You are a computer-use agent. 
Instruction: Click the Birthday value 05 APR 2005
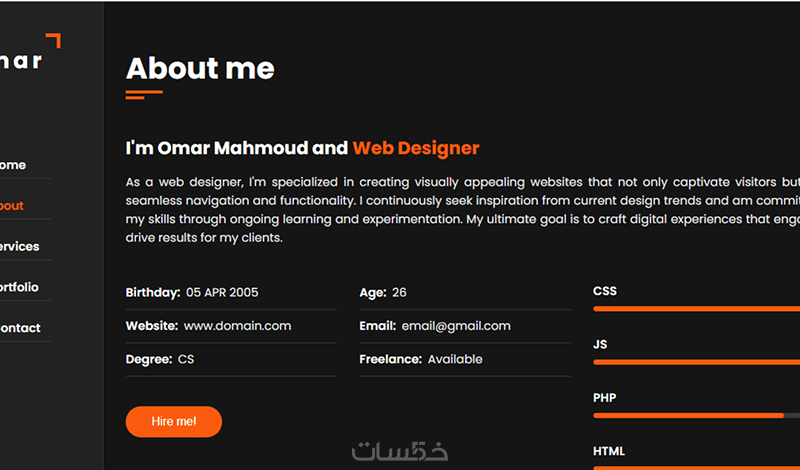click(x=221, y=293)
